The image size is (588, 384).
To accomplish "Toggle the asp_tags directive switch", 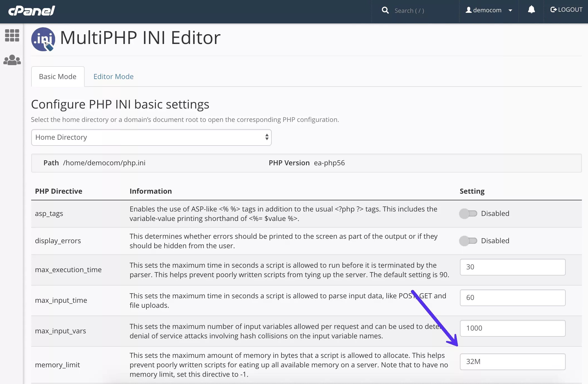I will click(x=468, y=213).
